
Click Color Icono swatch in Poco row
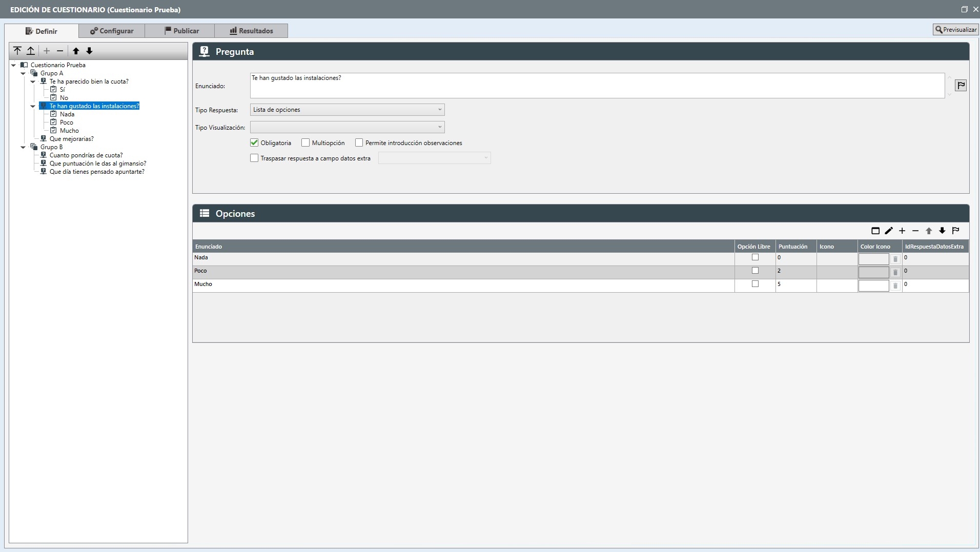[x=874, y=273]
